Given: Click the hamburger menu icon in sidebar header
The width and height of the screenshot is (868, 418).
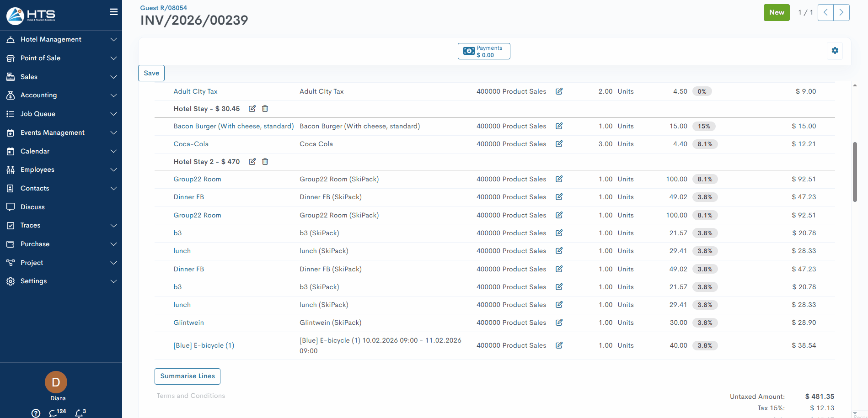Looking at the screenshot, I should [x=113, y=12].
